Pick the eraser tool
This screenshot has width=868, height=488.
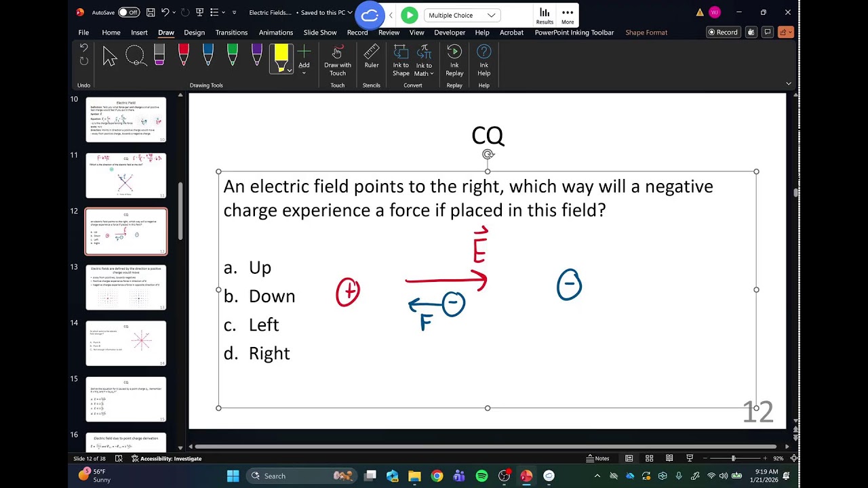(x=159, y=56)
